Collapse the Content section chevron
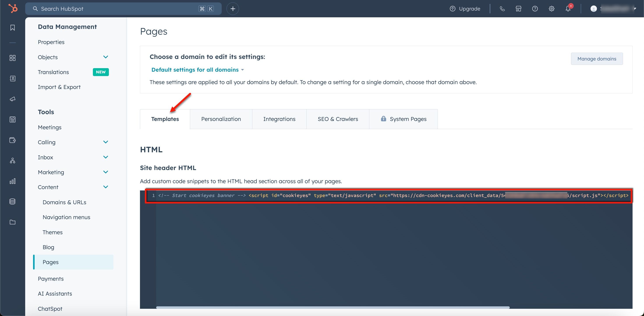This screenshot has width=644, height=316. [106, 187]
